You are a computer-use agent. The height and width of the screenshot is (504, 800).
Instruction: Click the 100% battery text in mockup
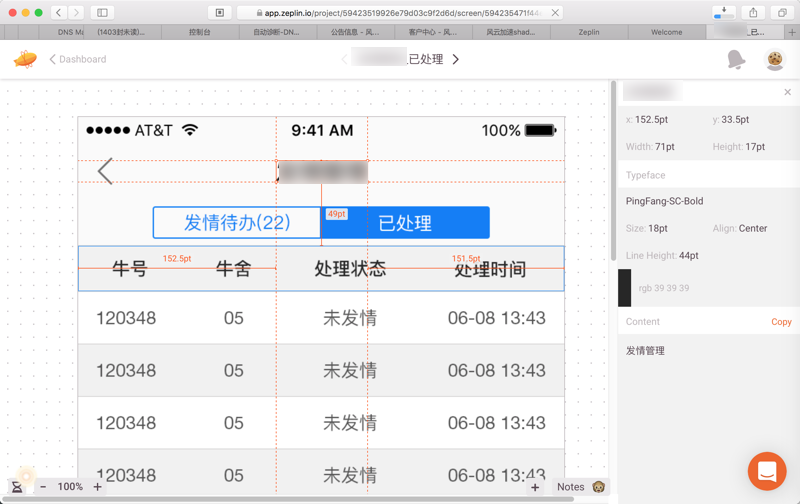pyautogui.click(x=501, y=131)
